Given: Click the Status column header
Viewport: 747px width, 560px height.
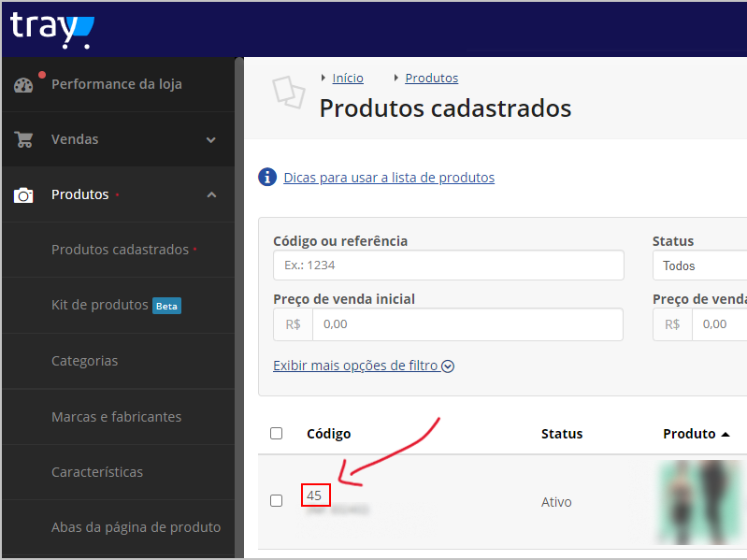Looking at the screenshot, I should pyautogui.click(x=562, y=434).
